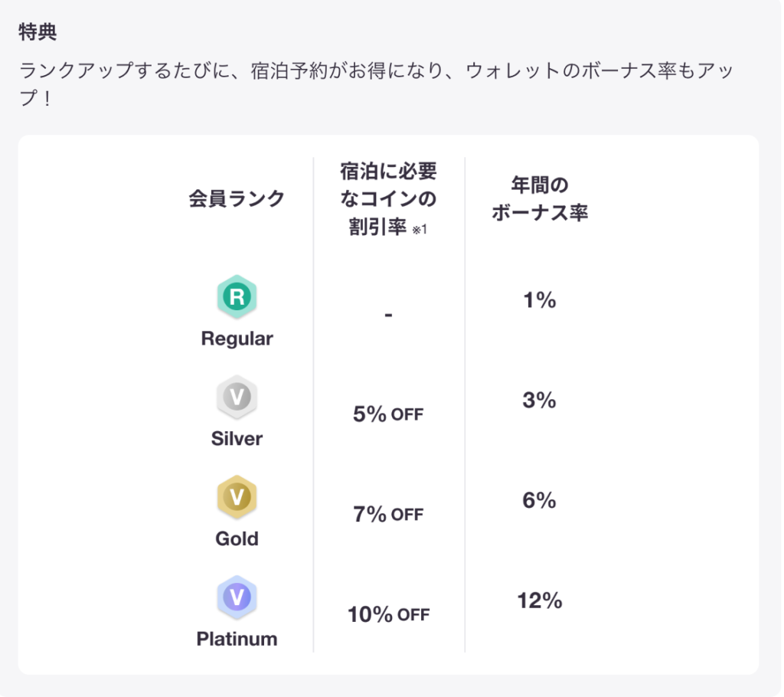Click the ※1 footnote marker
The height and width of the screenshot is (697, 784).
coord(419,231)
